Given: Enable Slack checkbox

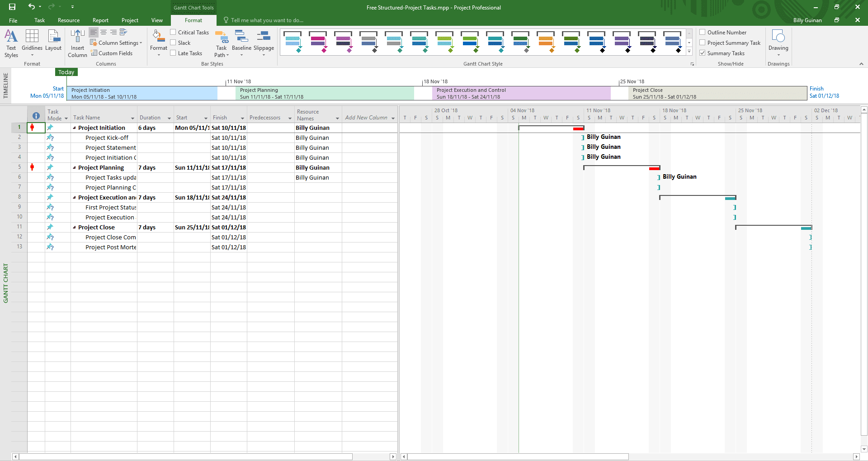Looking at the screenshot, I should [x=173, y=43].
